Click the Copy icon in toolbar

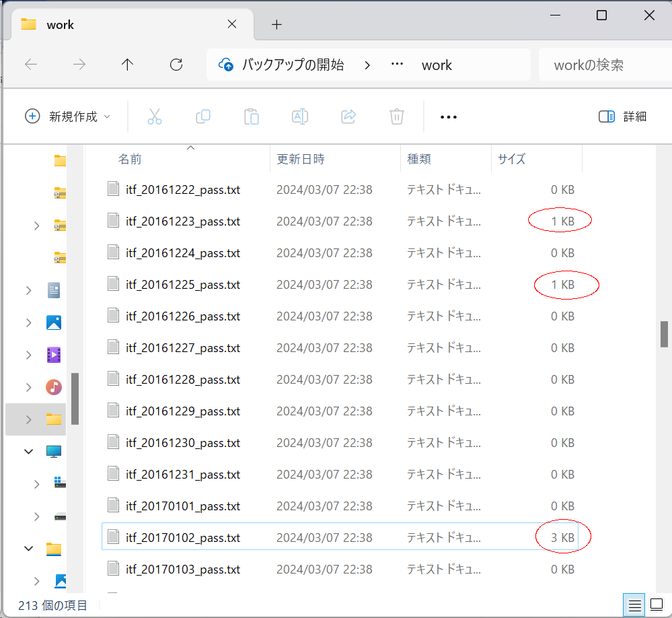(x=203, y=116)
